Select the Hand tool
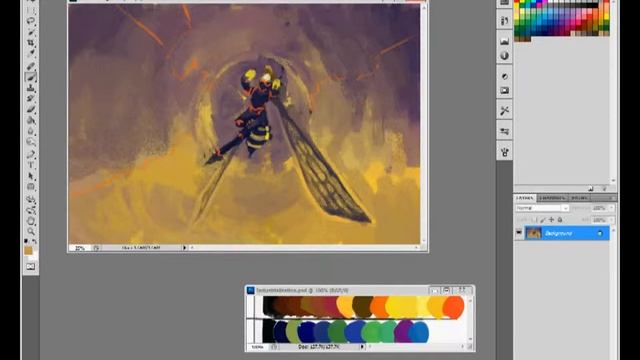The image size is (640, 360). click(x=31, y=221)
